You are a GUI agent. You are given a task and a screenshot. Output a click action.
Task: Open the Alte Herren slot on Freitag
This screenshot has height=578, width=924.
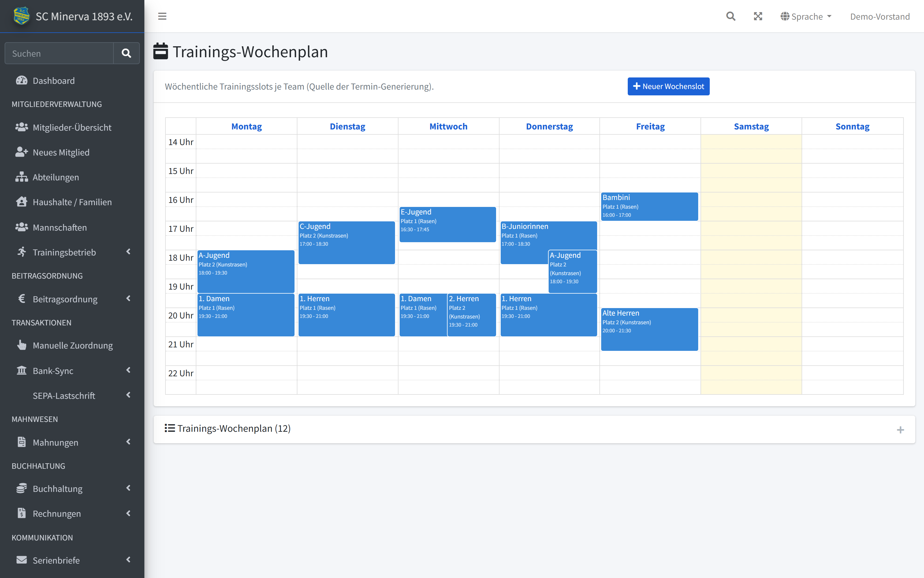point(649,329)
